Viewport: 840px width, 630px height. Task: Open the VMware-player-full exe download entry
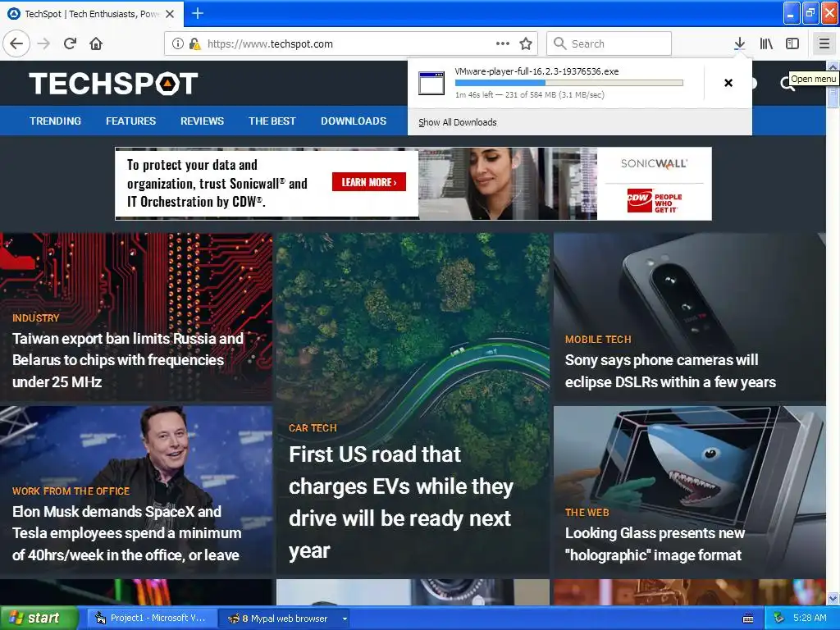(x=556, y=83)
